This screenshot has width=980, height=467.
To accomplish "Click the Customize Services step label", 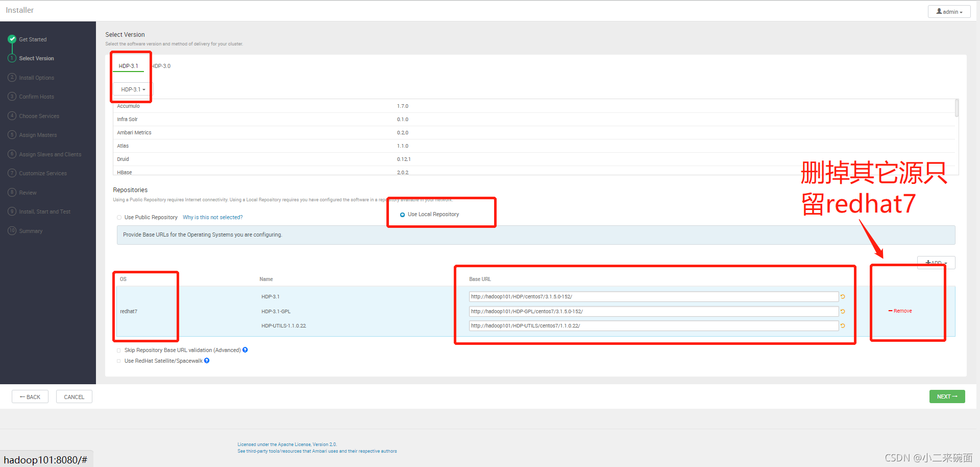I will click(x=43, y=173).
